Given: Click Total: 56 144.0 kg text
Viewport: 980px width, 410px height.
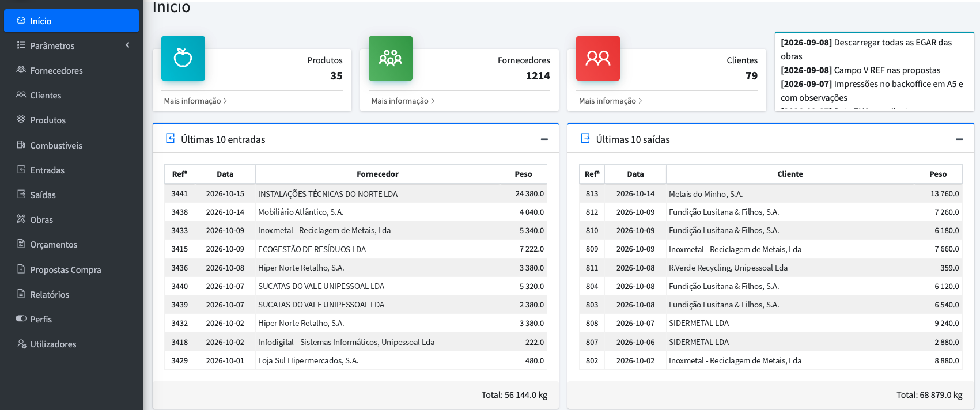Looking at the screenshot, I should (x=514, y=395).
